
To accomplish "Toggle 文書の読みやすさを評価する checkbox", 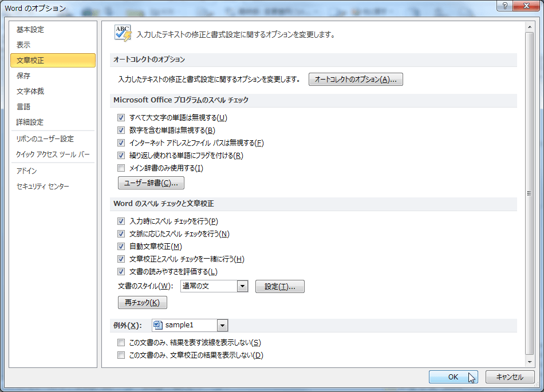I will click(121, 271).
